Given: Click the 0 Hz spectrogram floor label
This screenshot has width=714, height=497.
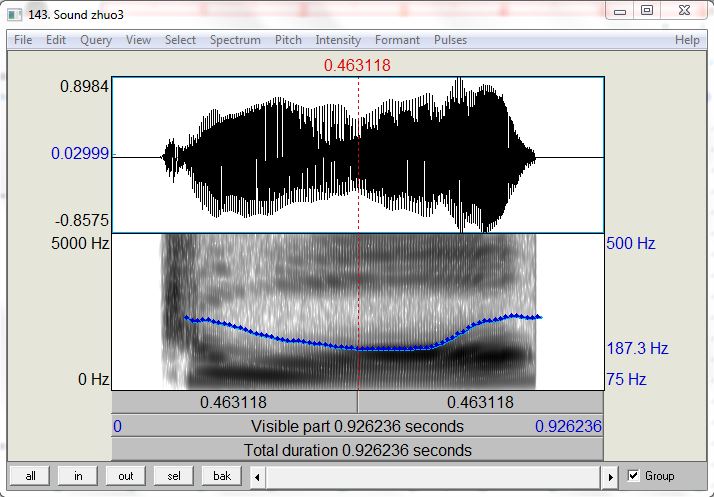Looking at the screenshot, I should coord(93,379).
